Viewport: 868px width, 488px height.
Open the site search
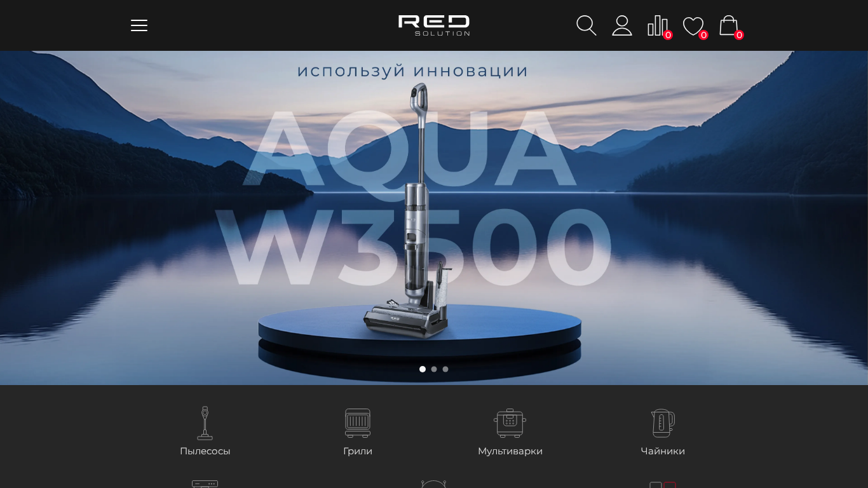coord(586,25)
